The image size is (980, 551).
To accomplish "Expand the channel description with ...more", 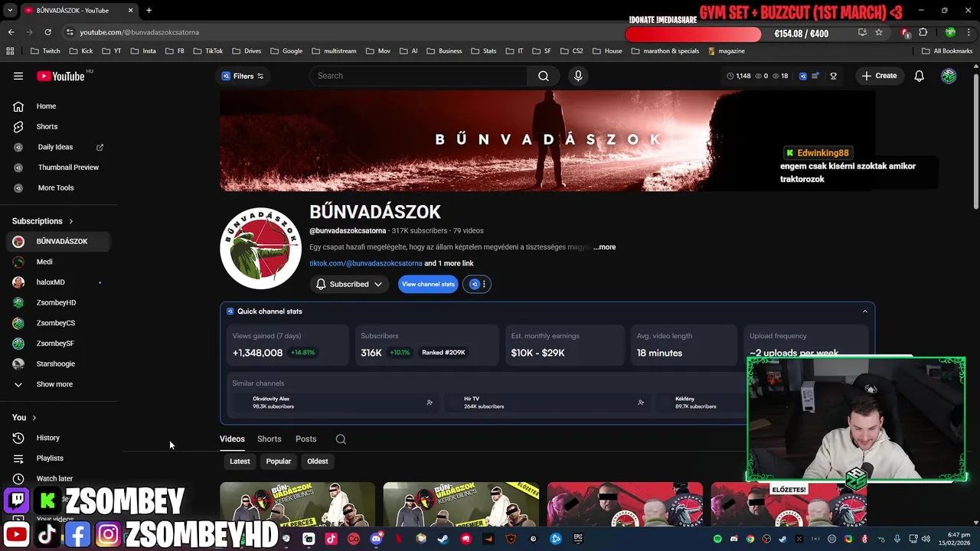I will [x=604, y=247].
